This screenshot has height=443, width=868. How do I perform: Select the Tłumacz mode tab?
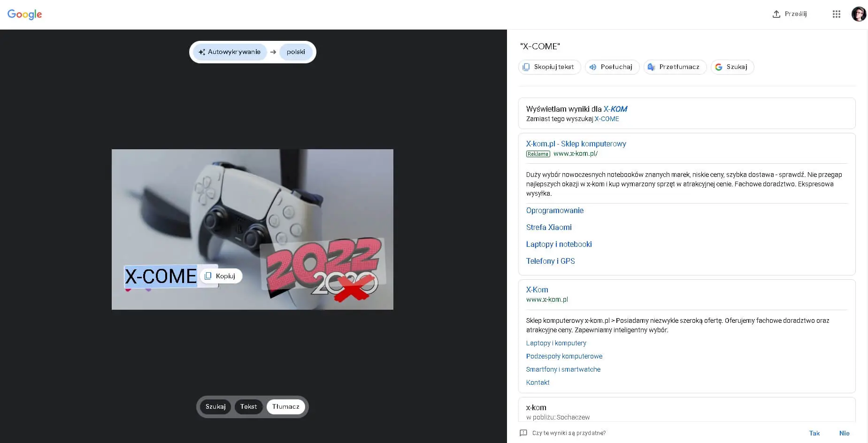tap(285, 406)
